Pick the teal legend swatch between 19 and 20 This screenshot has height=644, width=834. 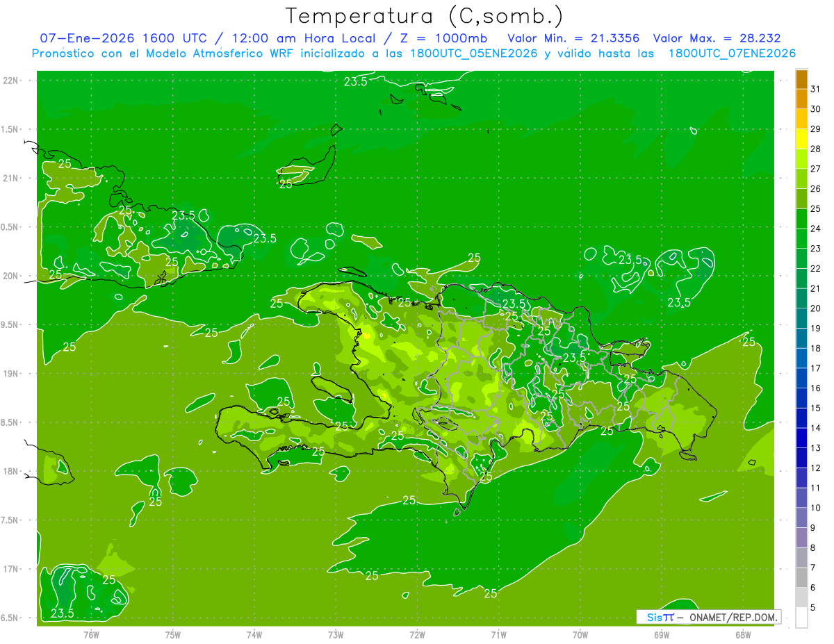coord(801,318)
